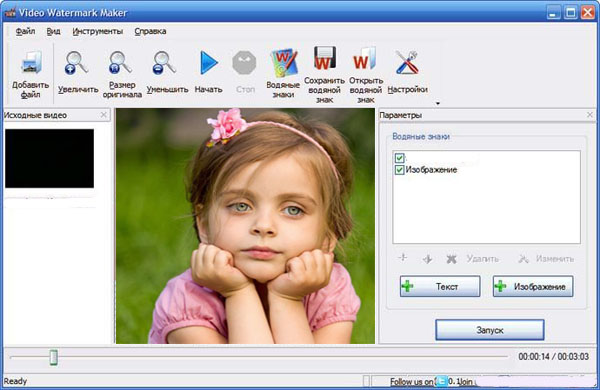The height and width of the screenshot is (390, 600).
Task: Click the 00:00:14 / 00:03:03 time display
Action: pos(553,357)
